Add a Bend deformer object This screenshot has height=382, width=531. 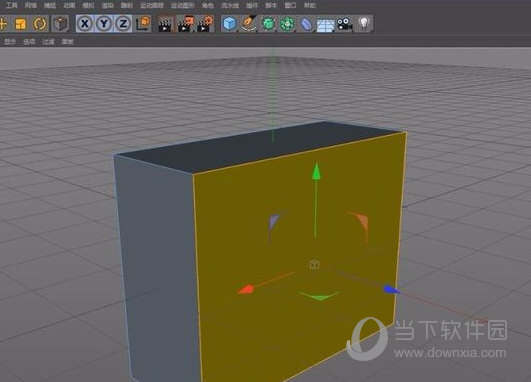coord(306,24)
